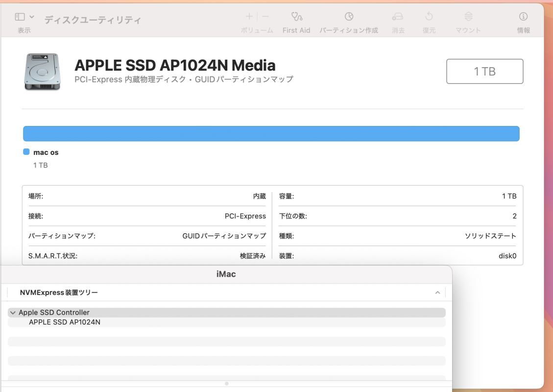Click the 装置 value 'disk0'
Screen dimensions: 553x392
(x=507, y=256)
